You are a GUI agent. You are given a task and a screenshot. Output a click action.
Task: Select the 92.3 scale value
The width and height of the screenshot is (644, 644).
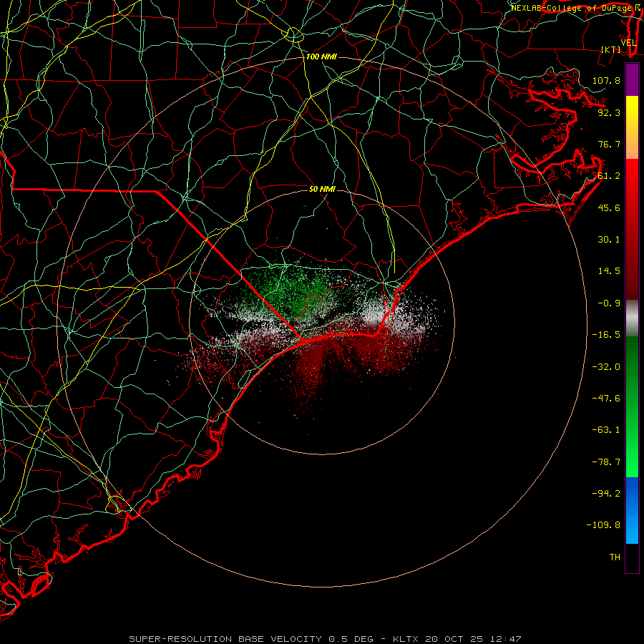609,112
